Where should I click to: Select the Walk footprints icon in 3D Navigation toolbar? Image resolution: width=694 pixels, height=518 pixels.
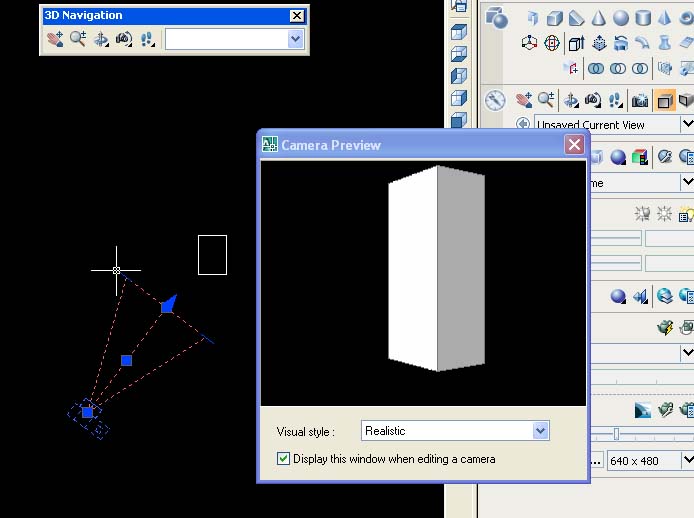148,39
